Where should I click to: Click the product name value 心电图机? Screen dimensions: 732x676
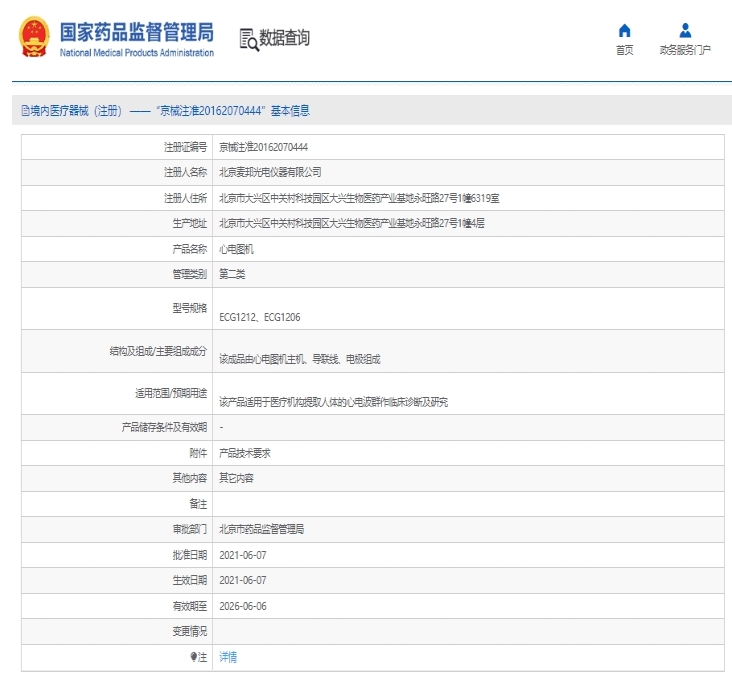236,249
